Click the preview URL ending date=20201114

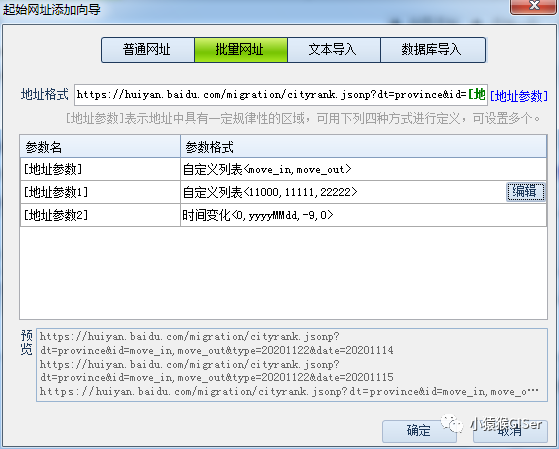point(217,343)
